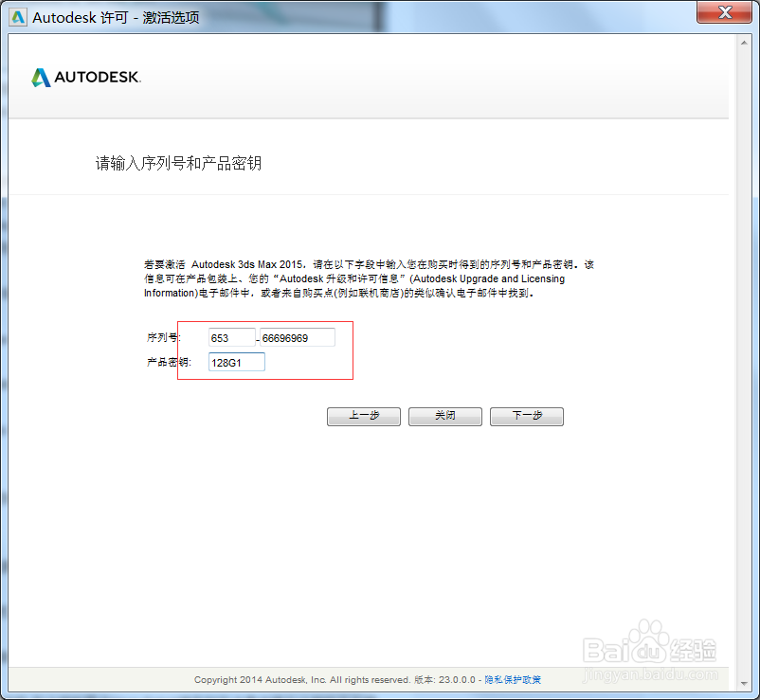Click the blue triangle Autodesk emblem

[x=40, y=77]
